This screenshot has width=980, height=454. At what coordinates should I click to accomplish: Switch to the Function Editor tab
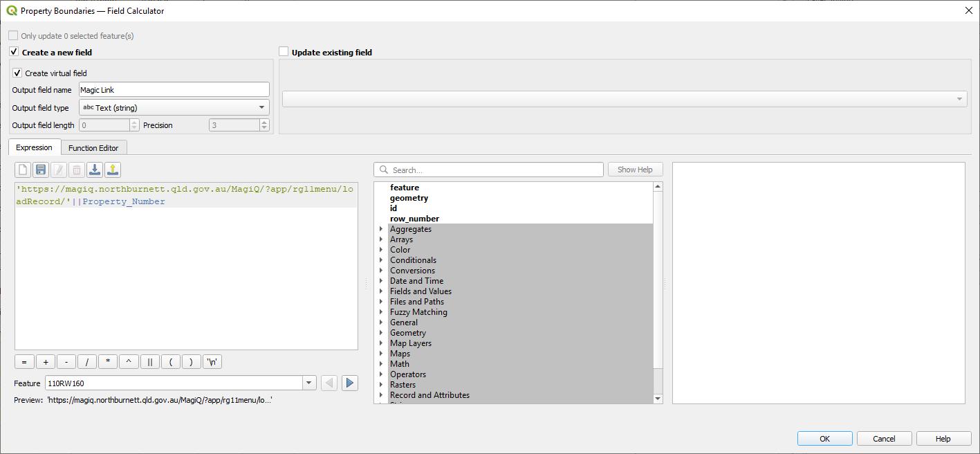(x=93, y=148)
